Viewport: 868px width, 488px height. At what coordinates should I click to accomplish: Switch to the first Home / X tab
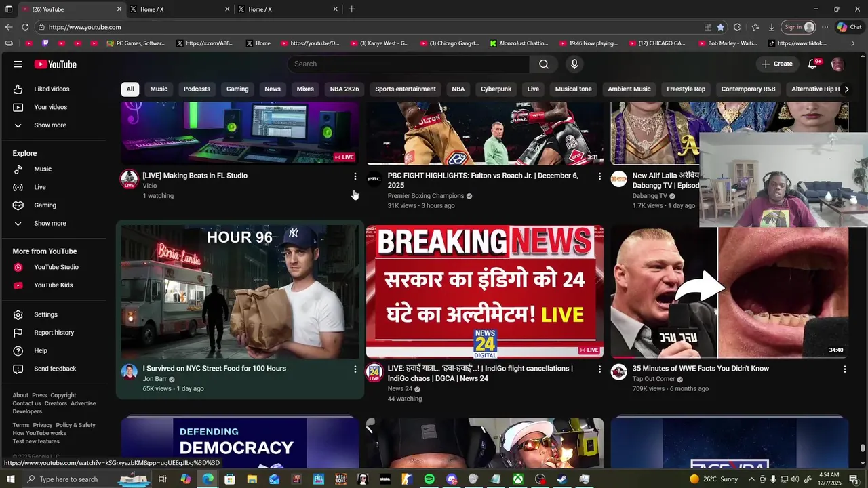coord(179,9)
